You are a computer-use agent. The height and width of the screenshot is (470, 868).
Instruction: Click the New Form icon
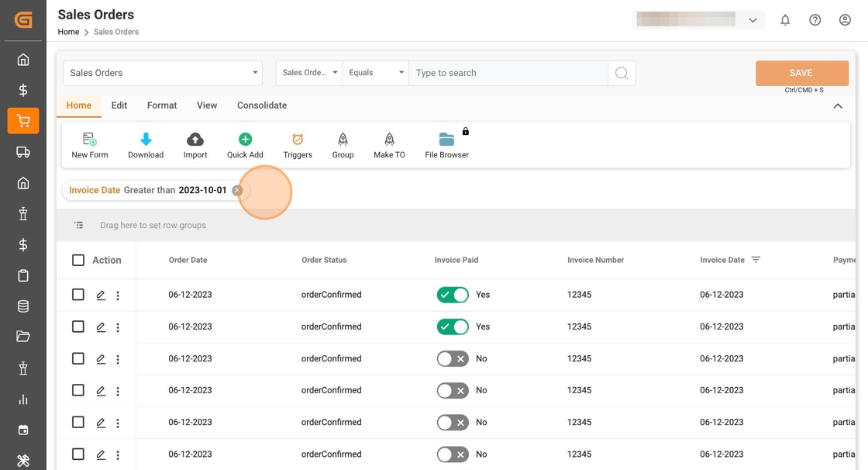90,140
